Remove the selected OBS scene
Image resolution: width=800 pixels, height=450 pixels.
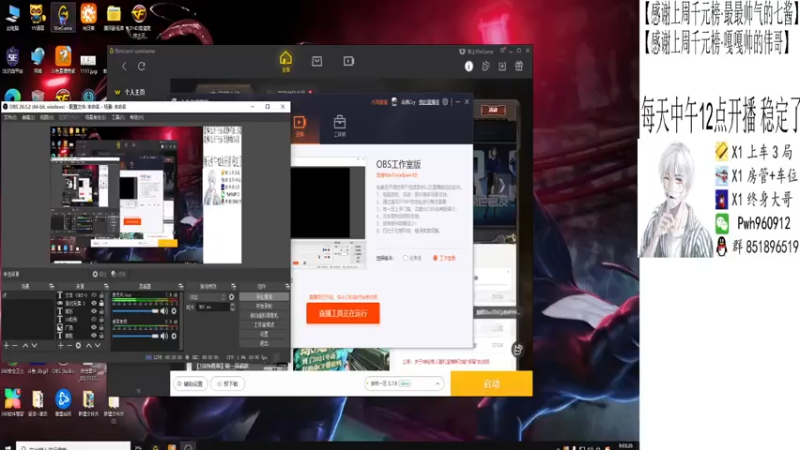click(15, 345)
